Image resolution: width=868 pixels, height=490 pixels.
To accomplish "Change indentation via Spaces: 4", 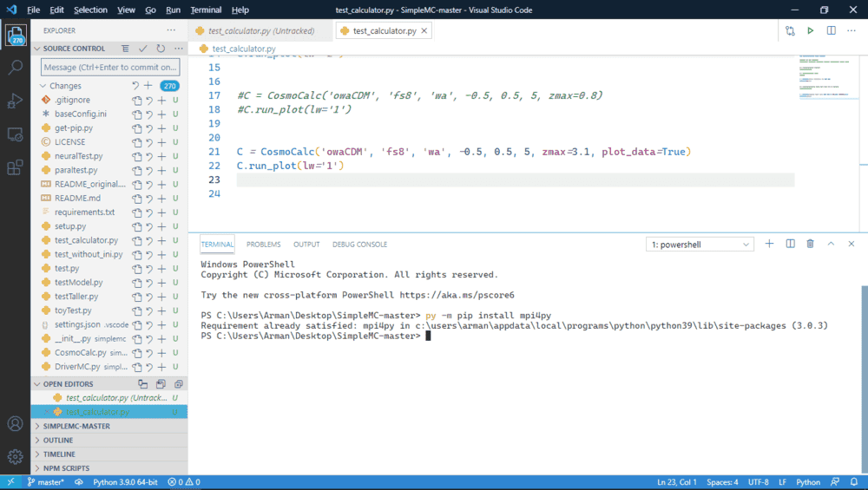I will [x=722, y=482].
